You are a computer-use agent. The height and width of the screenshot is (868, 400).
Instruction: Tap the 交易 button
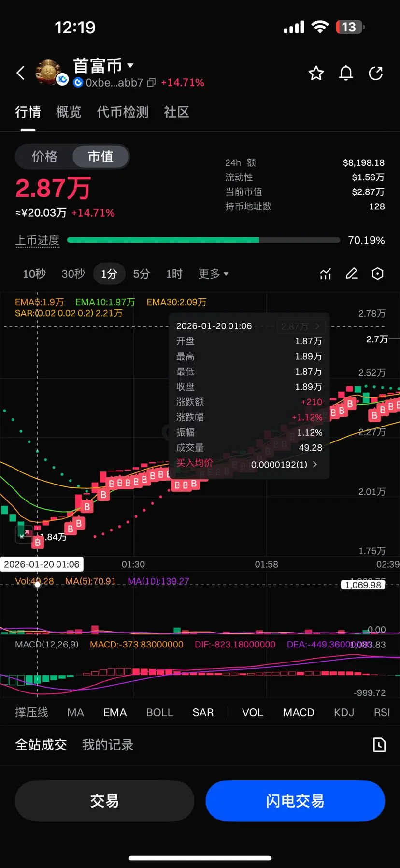104,801
